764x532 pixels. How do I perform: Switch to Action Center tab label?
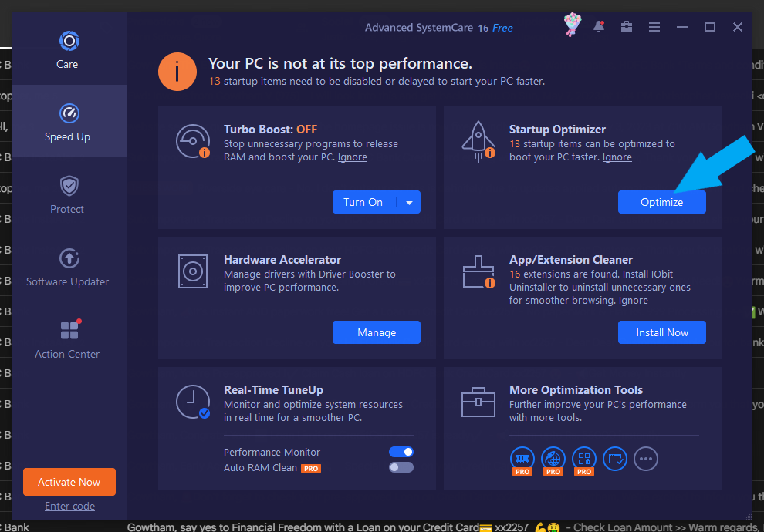tap(67, 355)
